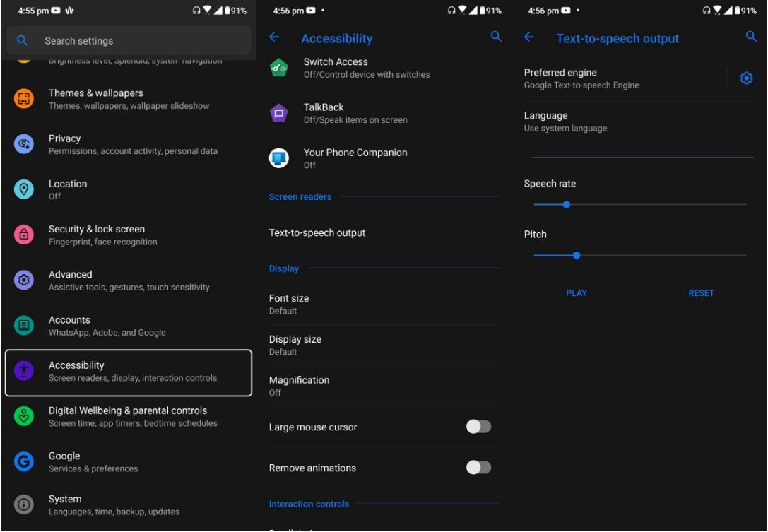Viewport: 768px width, 532px height.
Task: Tap the Google G icon
Action: pos(23,461)
